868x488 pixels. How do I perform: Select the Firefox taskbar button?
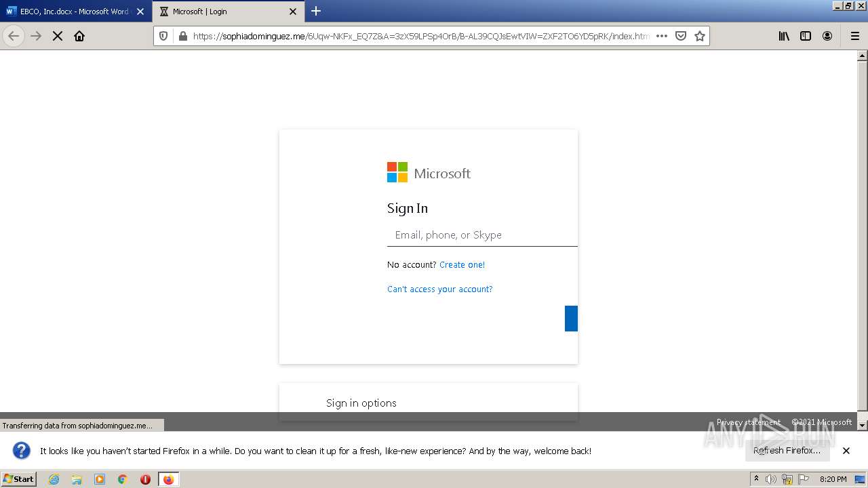pos(168,479)
